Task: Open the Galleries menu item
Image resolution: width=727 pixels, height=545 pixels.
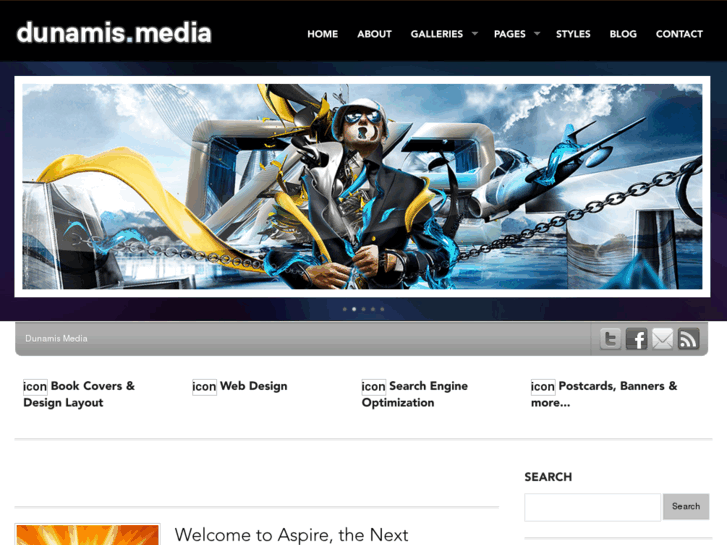Action: click(437, 34)
